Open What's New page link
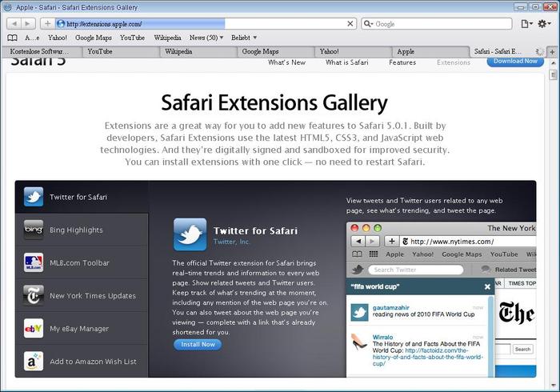560x392 pixels. (286, 62)
